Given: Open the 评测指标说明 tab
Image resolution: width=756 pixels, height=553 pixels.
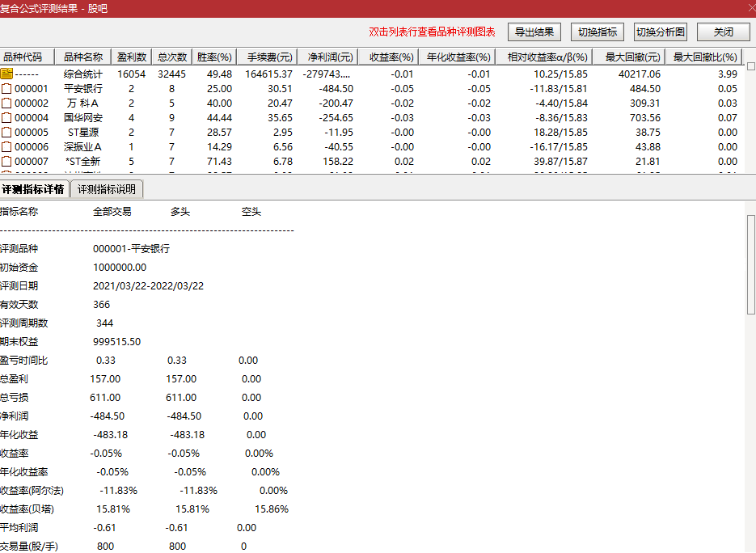Looking at the screenshot, I should pyautogui.click(x=107, y=189).
